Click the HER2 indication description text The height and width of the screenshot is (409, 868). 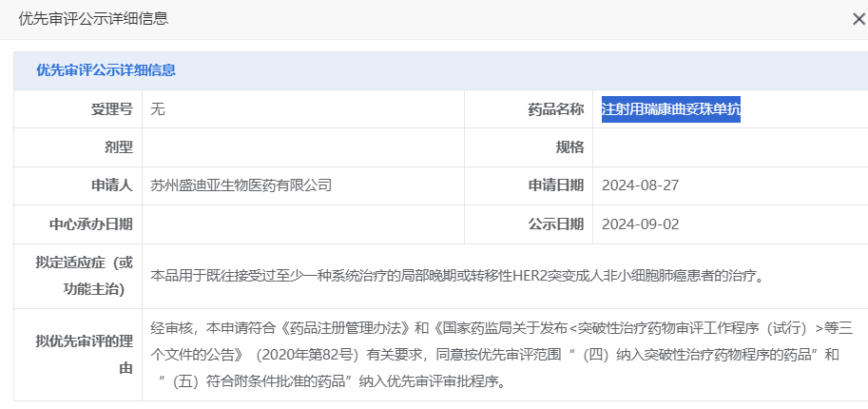457,276
